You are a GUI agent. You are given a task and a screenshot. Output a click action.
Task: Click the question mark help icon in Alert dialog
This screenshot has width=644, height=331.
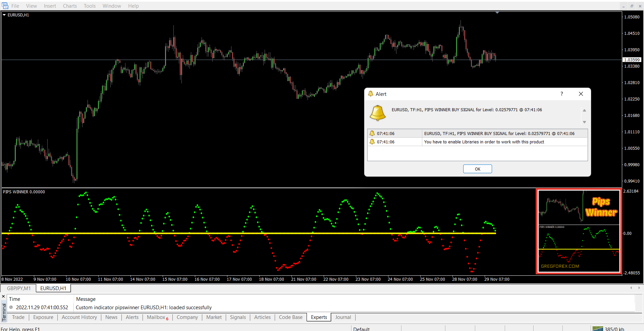coord(562,94)
